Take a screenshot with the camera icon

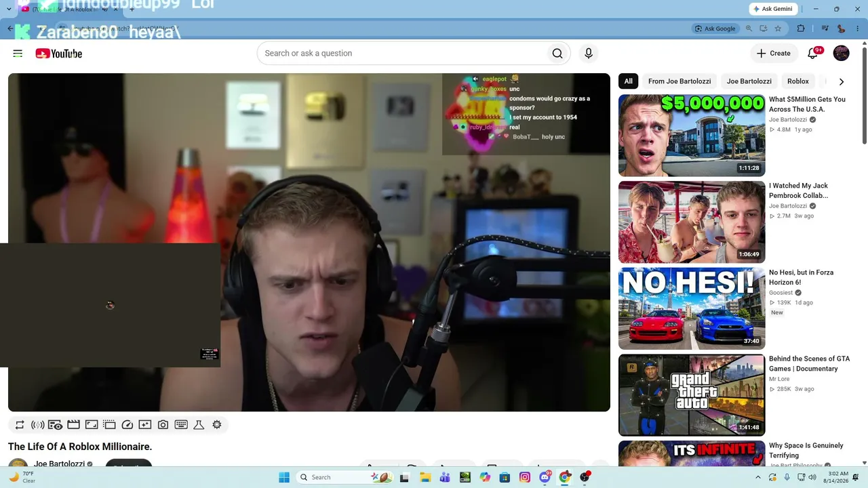(163, 425)
